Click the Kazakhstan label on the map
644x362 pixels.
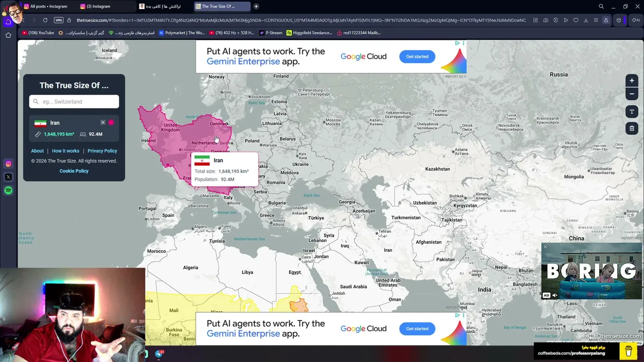(438, 169)
